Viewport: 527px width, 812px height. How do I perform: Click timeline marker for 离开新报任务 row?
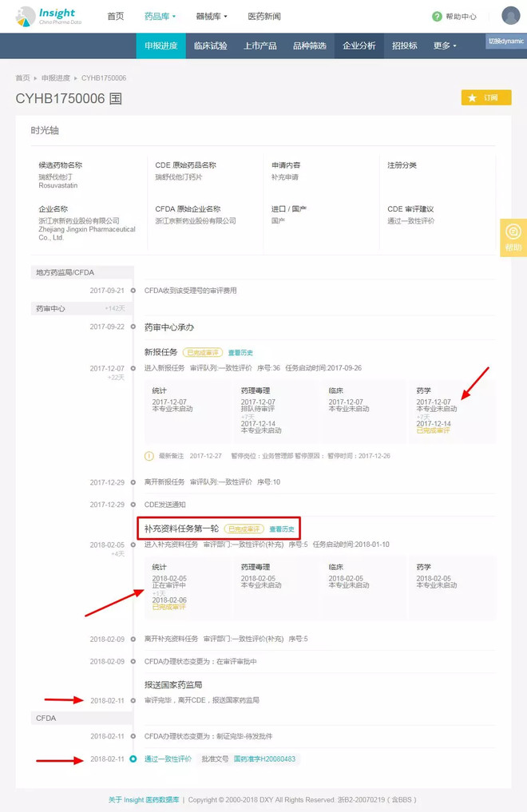tap(133, 482)
